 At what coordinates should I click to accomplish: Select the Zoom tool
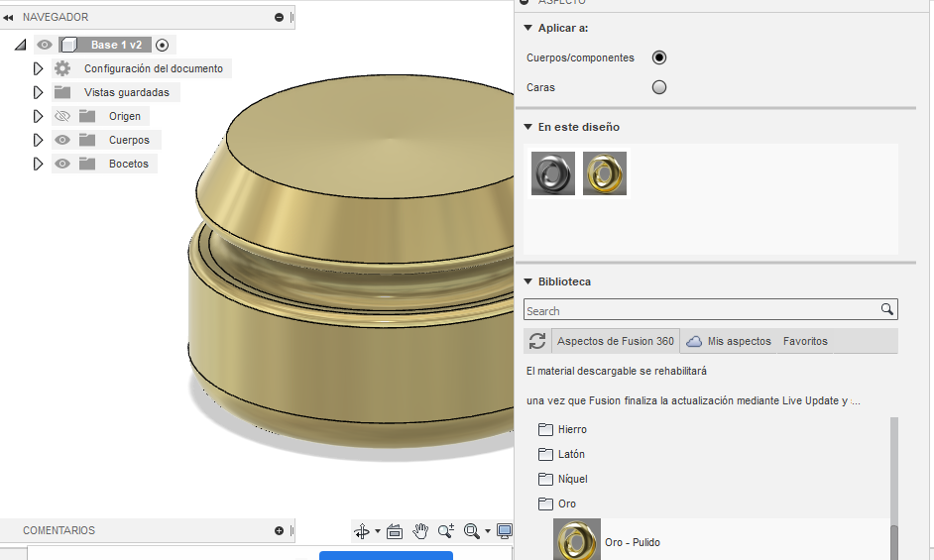tap(446, 531)
